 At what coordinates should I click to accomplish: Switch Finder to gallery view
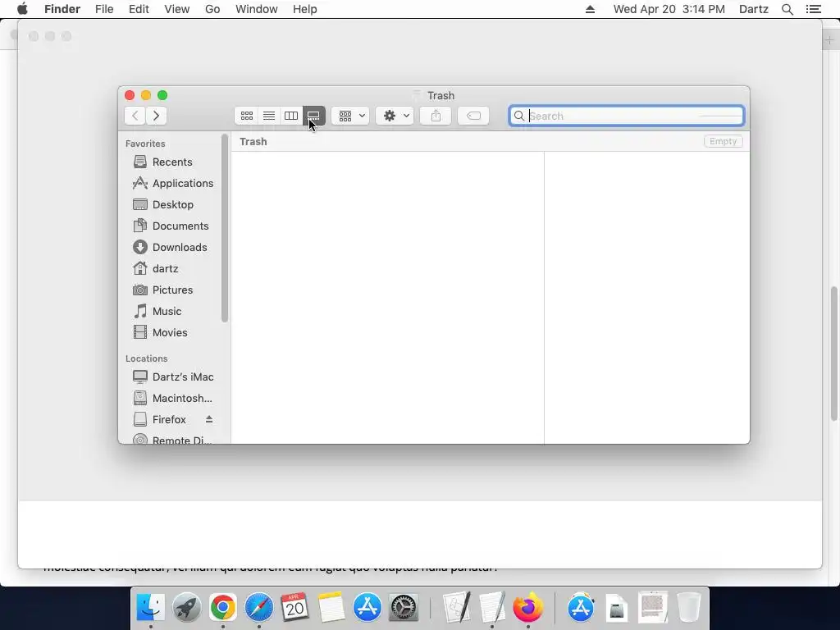[313, 116]
